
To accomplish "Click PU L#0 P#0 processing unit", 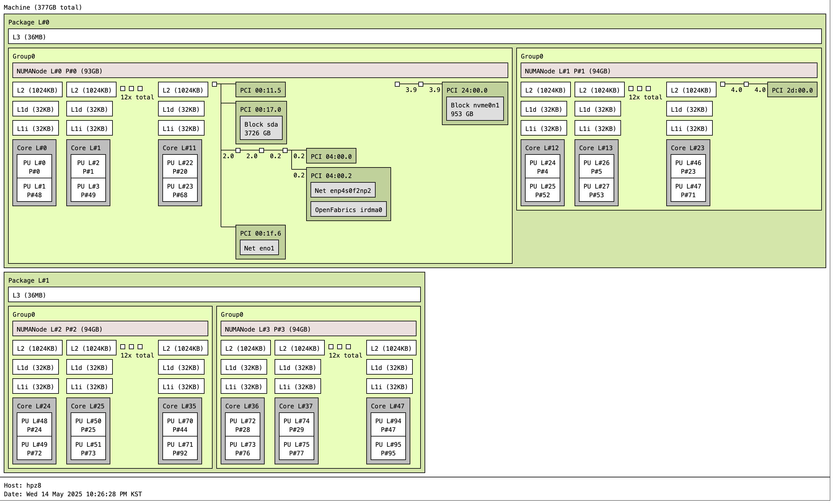I will [x=34, y=167].
